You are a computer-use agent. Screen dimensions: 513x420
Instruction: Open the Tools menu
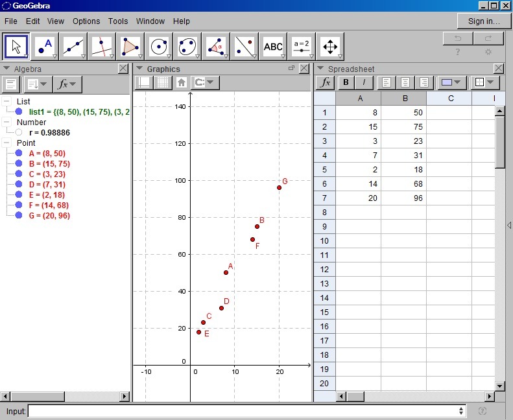click(118, 21)
